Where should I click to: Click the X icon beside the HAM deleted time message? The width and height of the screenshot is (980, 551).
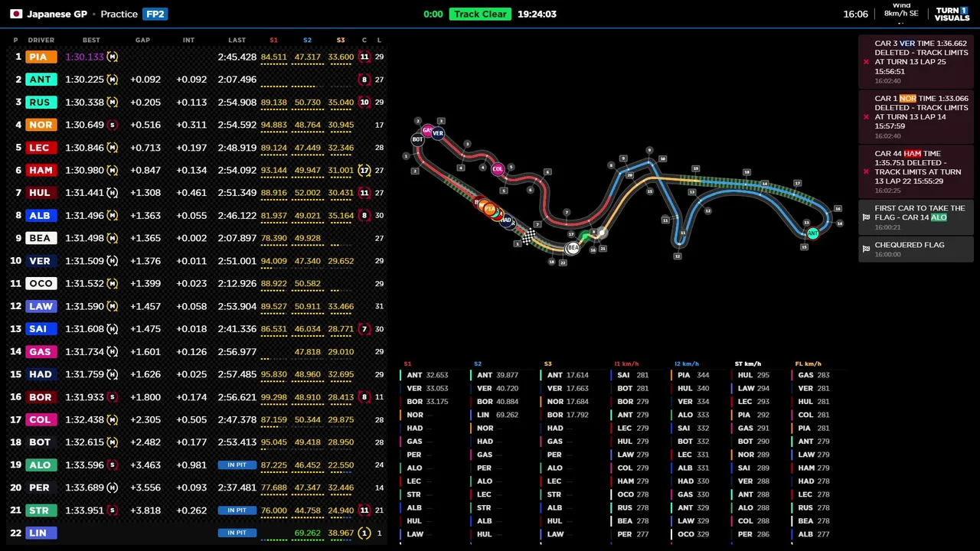point(866,171)
